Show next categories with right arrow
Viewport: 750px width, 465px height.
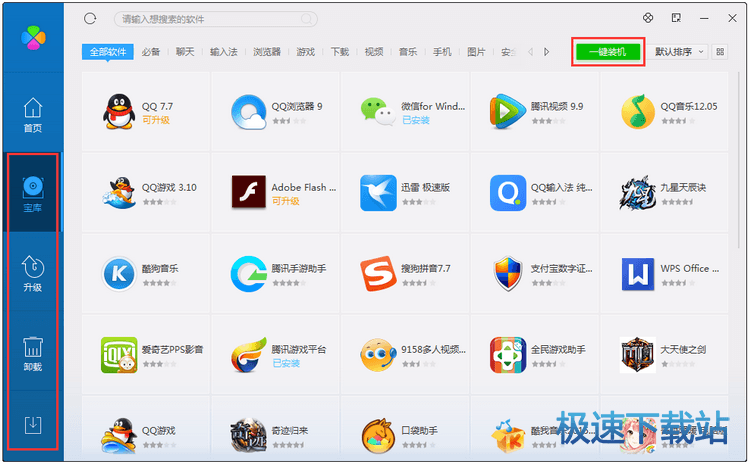546,52
